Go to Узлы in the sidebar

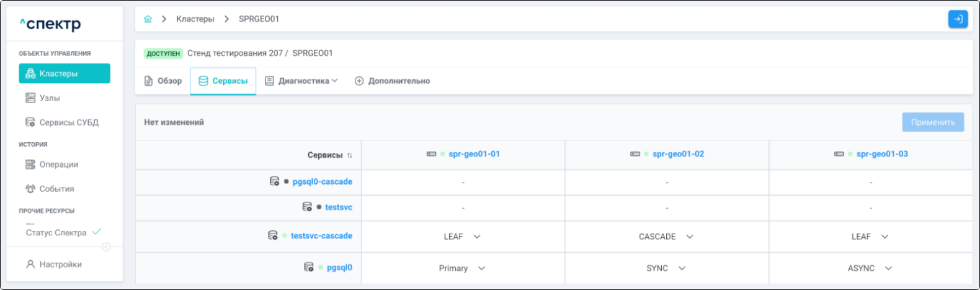click(x=50, y=98)
